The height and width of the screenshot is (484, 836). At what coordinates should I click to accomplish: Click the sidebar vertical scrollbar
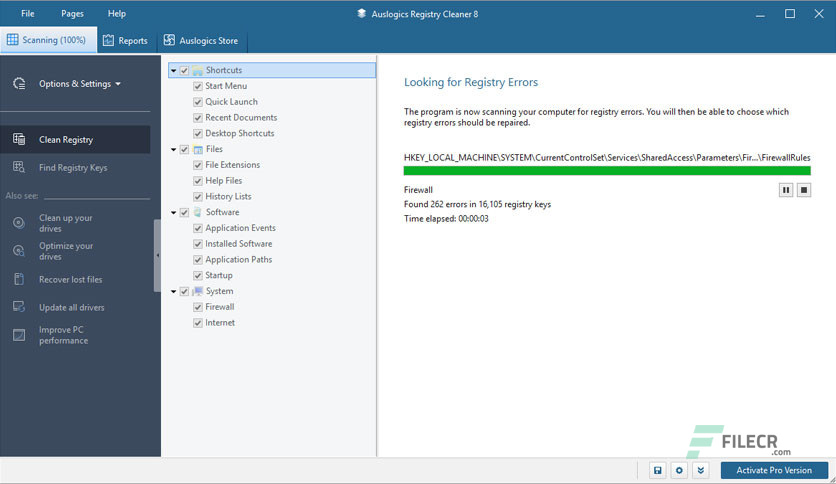[157, 255]
